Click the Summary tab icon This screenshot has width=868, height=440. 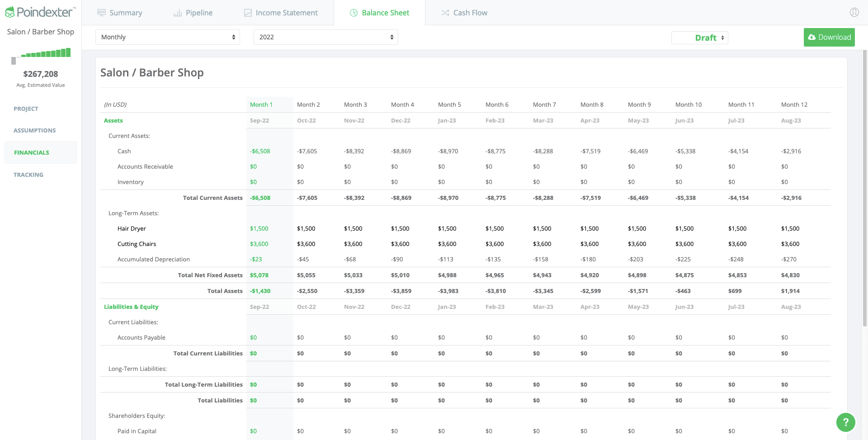[102, 13]
